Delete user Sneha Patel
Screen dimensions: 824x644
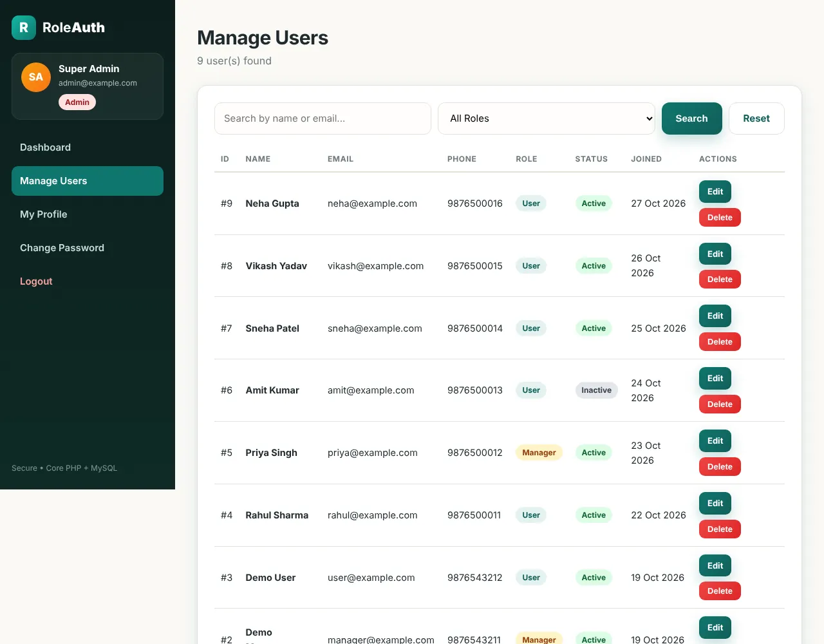click(720, 342)
